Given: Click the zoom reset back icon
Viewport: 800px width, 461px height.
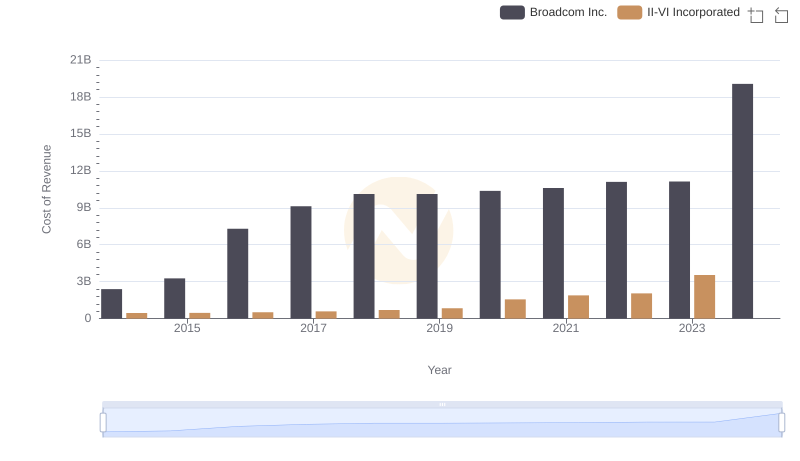Looking at the screenshot, I should coord(781,15).
